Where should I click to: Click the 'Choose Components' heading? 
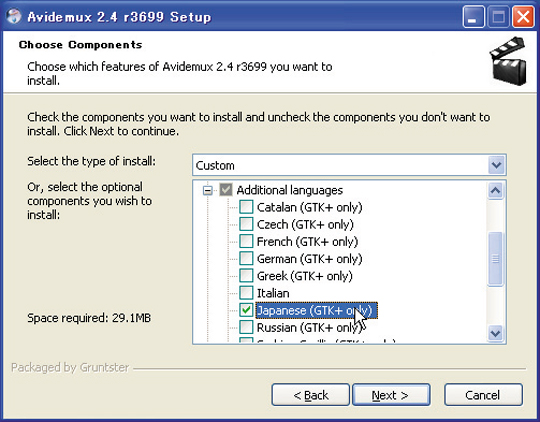pos(80,45)
